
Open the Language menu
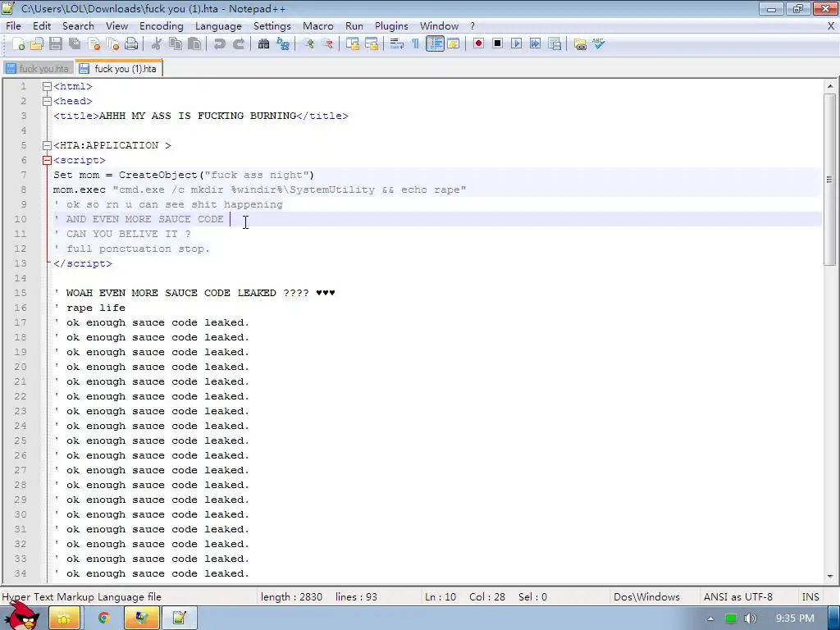[218, 25]
